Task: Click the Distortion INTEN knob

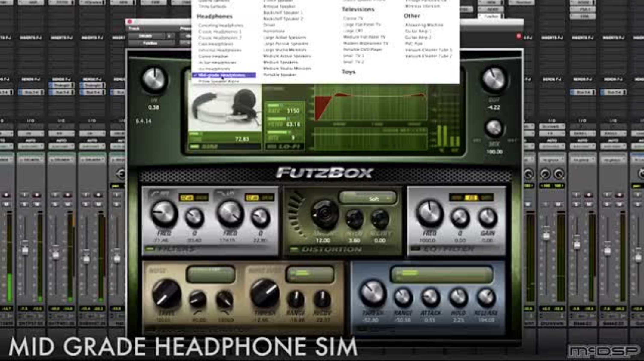Action: pyautogui.click(x=354, y=219)
